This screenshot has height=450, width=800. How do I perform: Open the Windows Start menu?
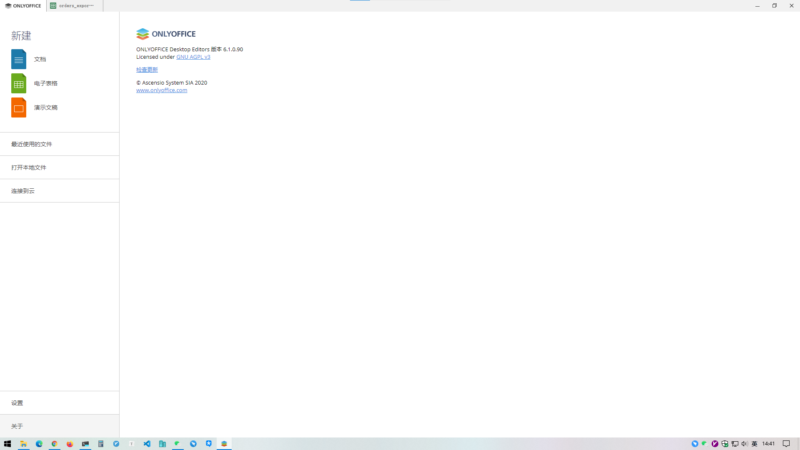point(7,443)
